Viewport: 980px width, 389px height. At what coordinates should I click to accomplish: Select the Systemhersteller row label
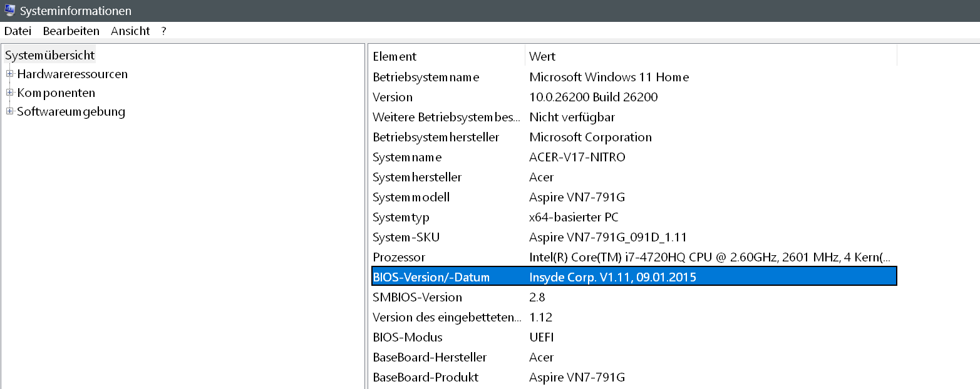(416, 177)
